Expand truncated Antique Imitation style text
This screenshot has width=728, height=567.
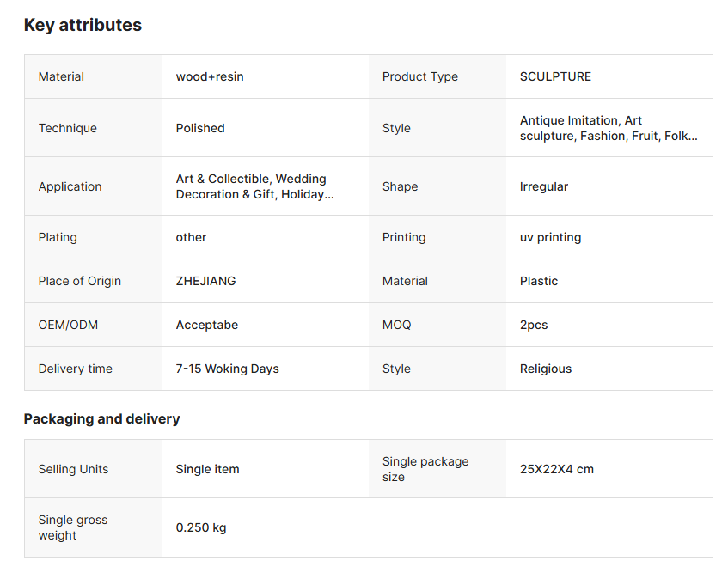[x=608, y=128]
